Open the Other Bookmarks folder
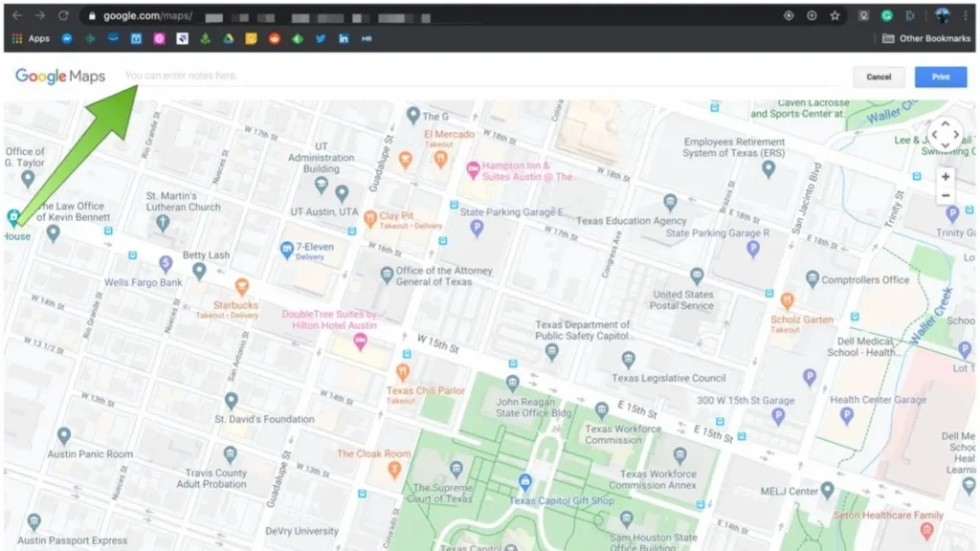980x551 pixels. pyautogui.click(x=926, y=38)
